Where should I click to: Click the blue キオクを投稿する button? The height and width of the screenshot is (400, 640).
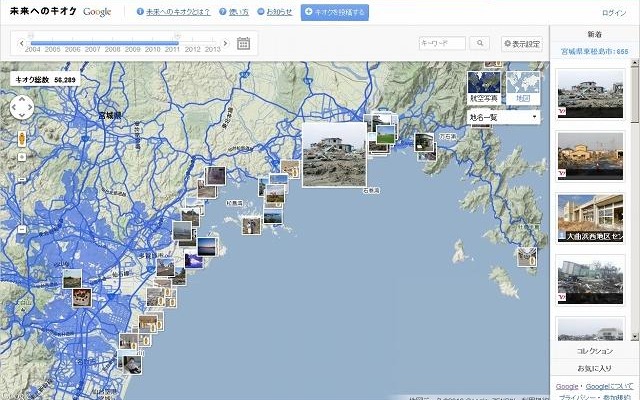(335, 12)
